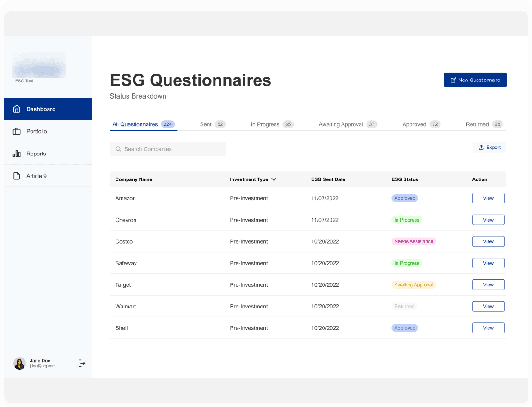View the Costco questionnaire

(488, 241)
